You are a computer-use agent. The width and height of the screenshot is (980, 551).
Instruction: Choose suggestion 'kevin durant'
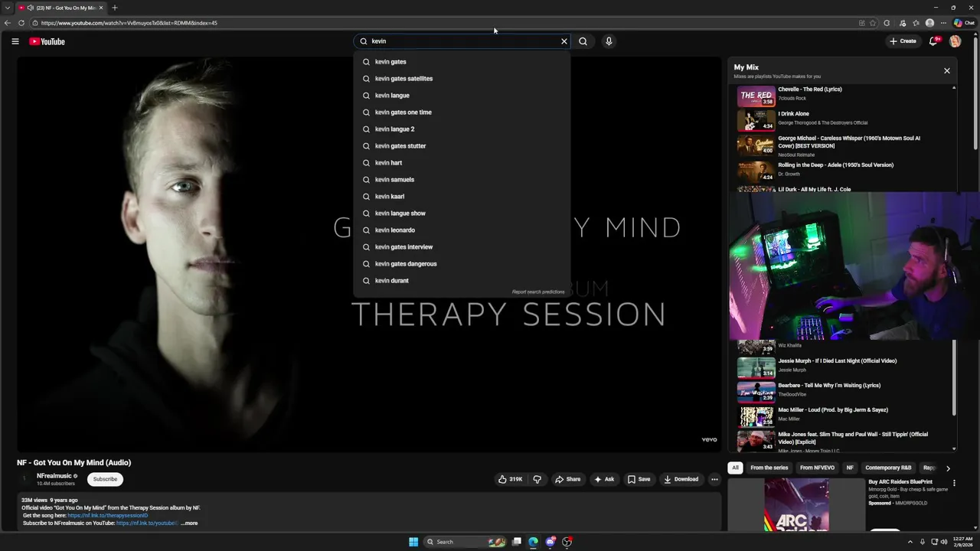tap(462, 281)
